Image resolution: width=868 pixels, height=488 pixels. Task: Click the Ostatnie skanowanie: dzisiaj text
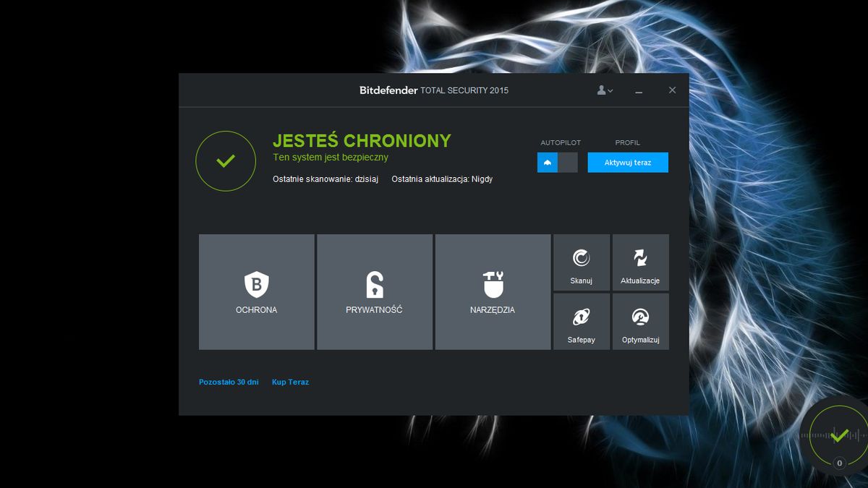[x=326, y=179]
